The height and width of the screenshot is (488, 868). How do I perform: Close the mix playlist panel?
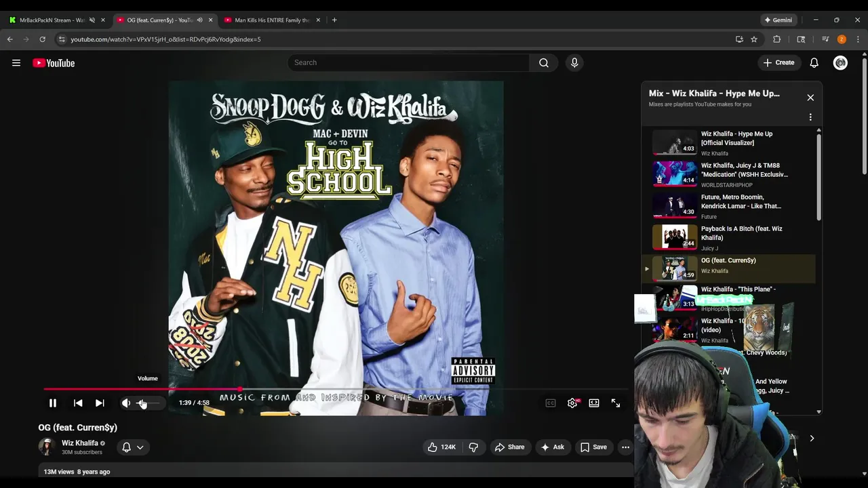[x=810, y=98]
